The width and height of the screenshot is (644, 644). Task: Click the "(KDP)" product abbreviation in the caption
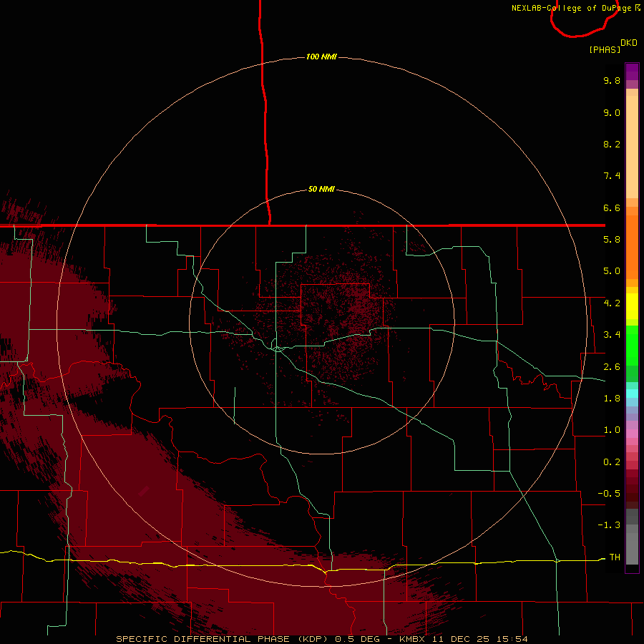pyautogui.click(x=314, y=639)
